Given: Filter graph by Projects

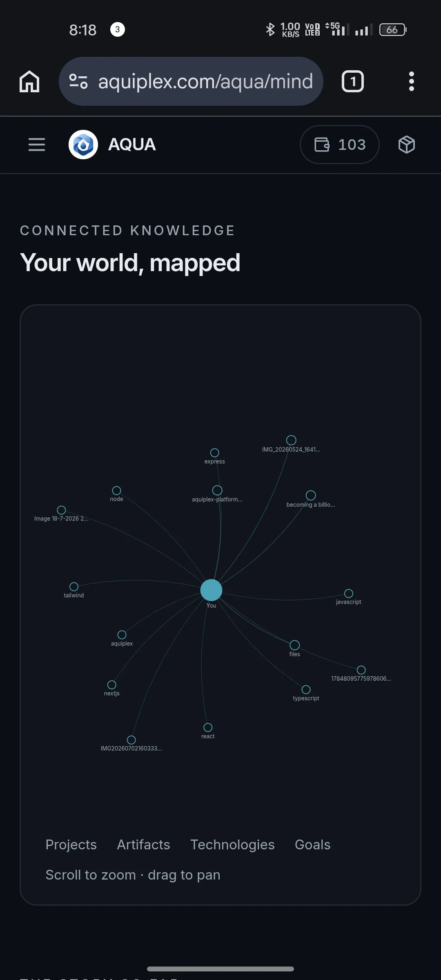Looking at the screenshot, I should click(x=71, y=844).
